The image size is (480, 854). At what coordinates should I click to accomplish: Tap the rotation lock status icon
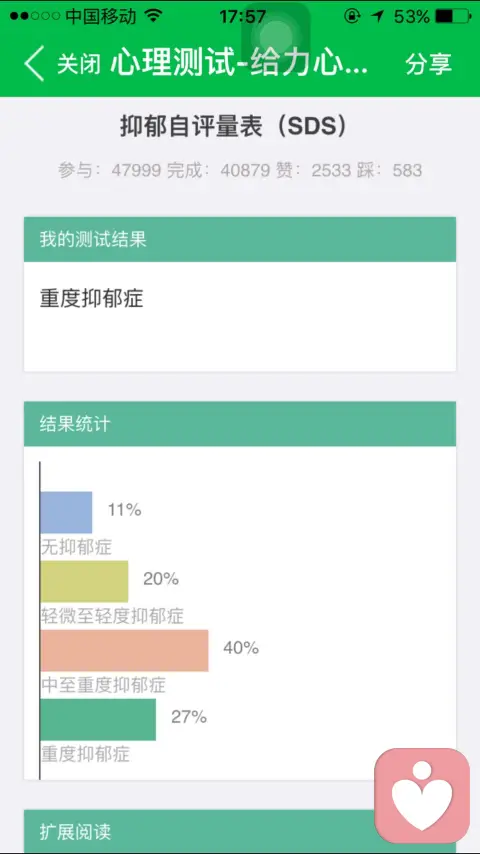click(x=352, y=16)
